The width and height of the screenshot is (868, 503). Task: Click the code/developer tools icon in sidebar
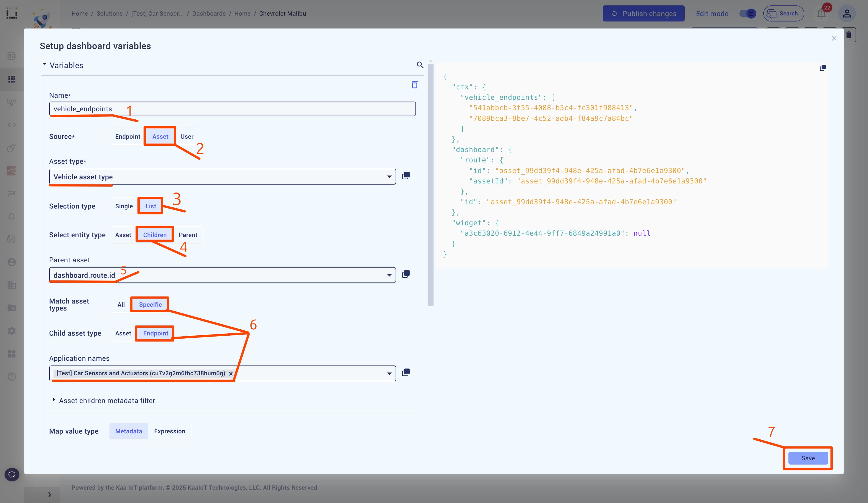click(12, 125)
